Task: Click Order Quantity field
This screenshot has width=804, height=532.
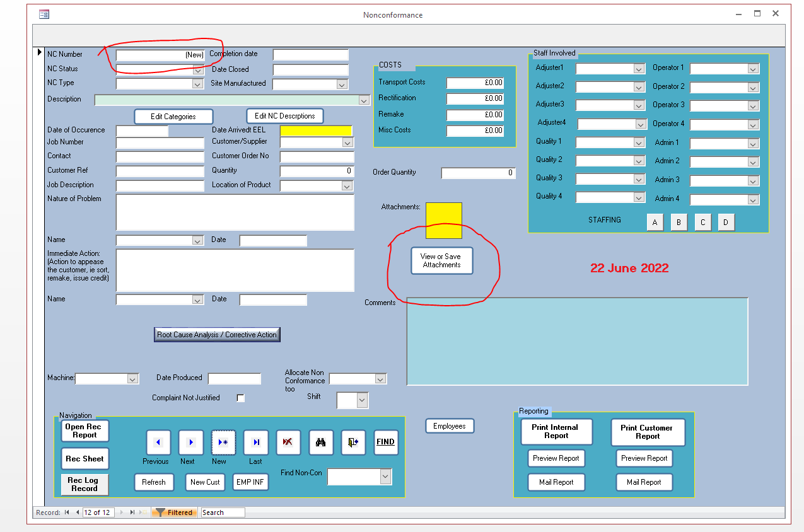Action: coord(479,173)
